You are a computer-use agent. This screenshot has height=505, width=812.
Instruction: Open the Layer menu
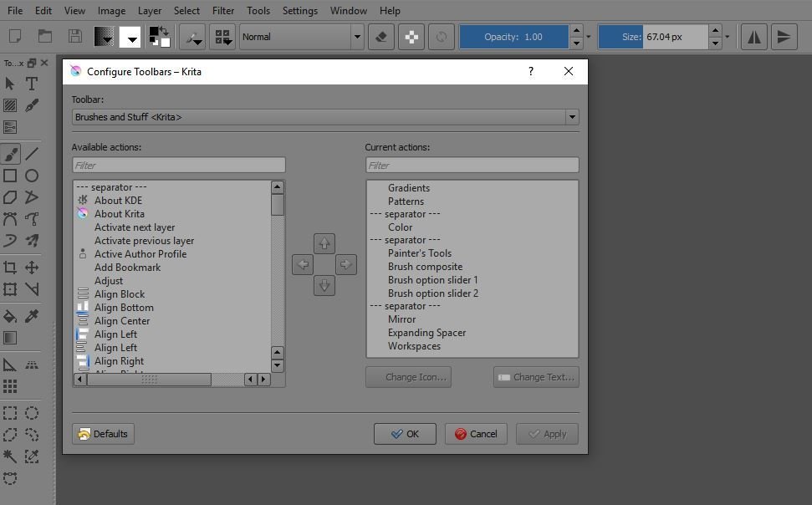150,10
